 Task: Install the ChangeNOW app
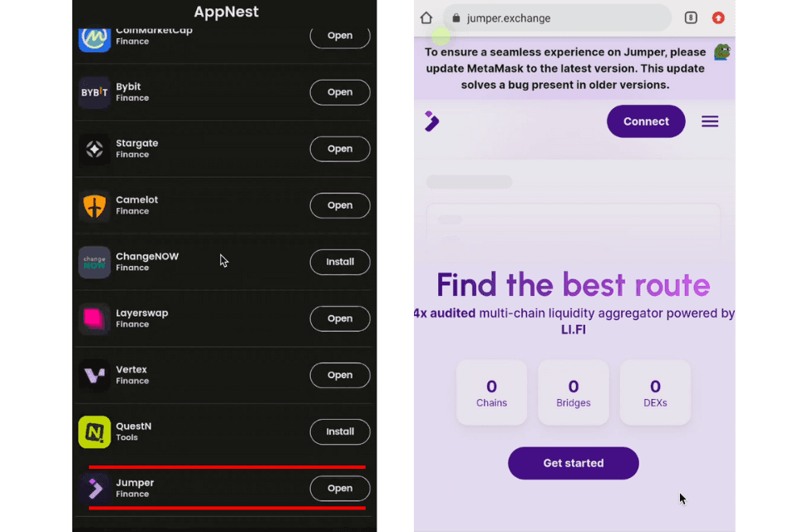click(x=340, y=262)
